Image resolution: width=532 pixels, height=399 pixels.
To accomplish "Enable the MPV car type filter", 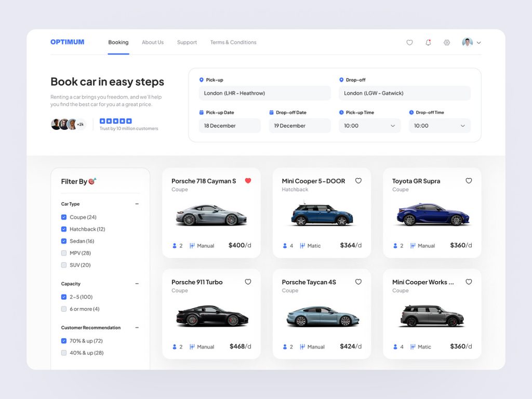I will [64, 253].
